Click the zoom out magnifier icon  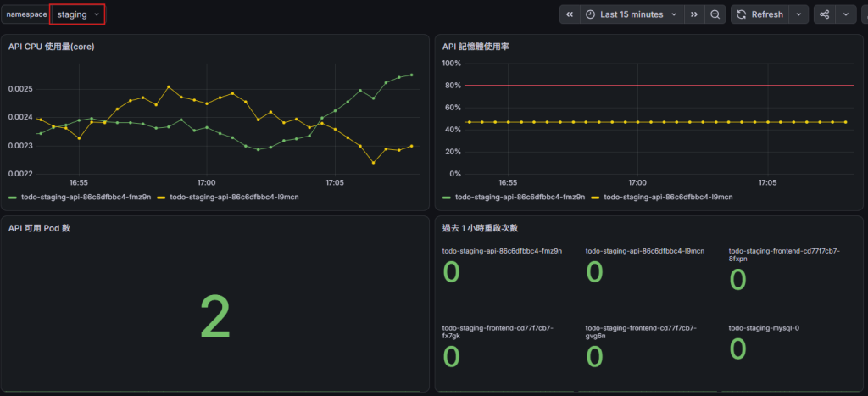[x=715, y=14]
